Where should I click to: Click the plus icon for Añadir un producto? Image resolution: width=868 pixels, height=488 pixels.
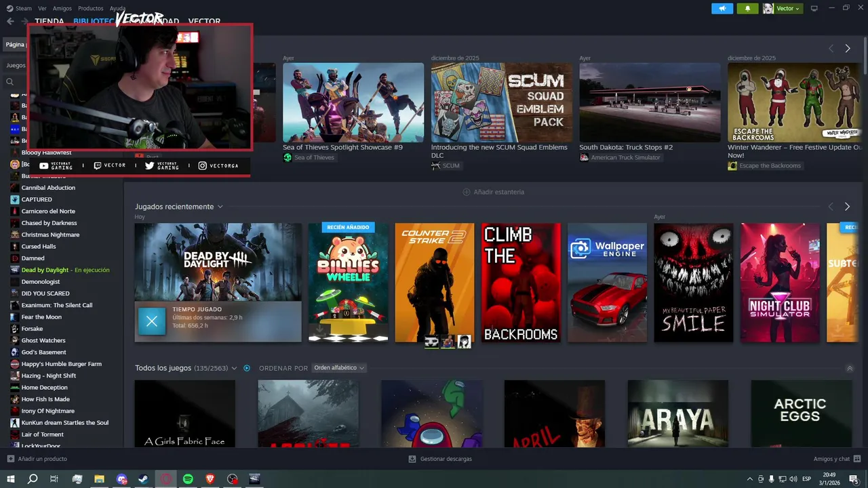point(10,459)
